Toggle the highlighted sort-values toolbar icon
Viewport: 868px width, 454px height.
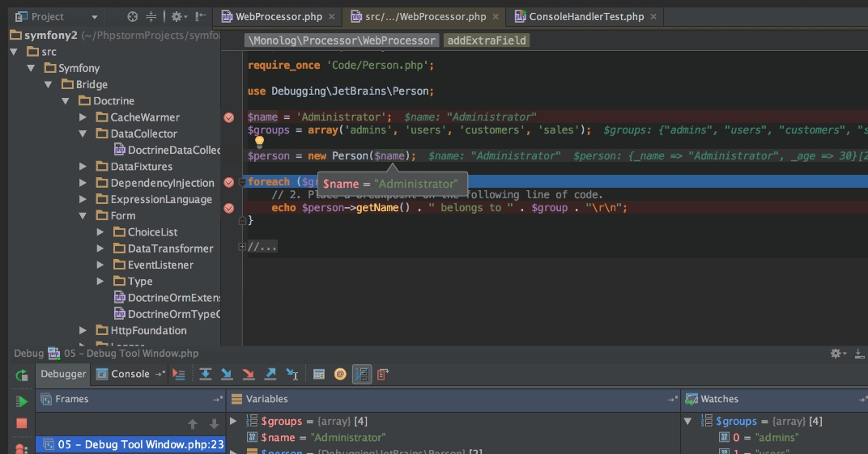[361, 375]
